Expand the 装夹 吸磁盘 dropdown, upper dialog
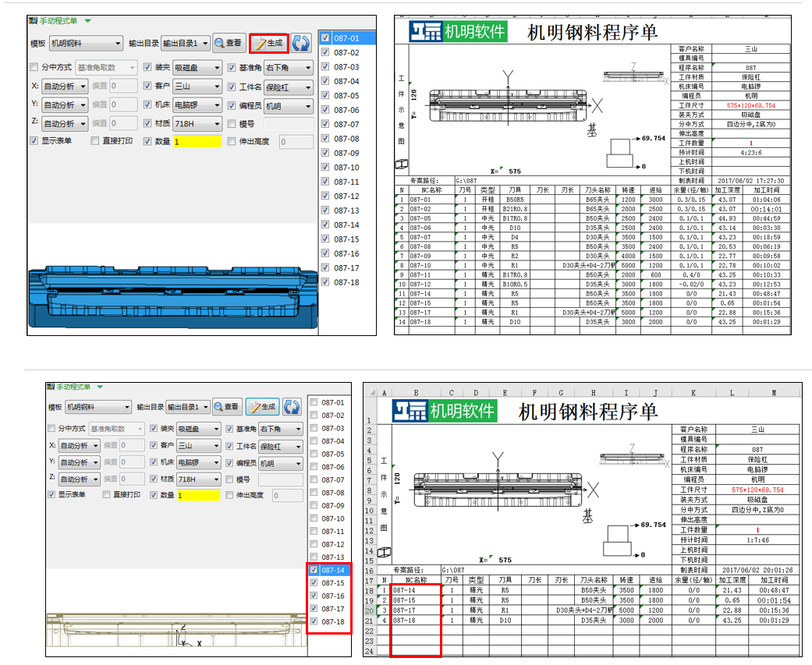812x665 pixels. [197, 68]
